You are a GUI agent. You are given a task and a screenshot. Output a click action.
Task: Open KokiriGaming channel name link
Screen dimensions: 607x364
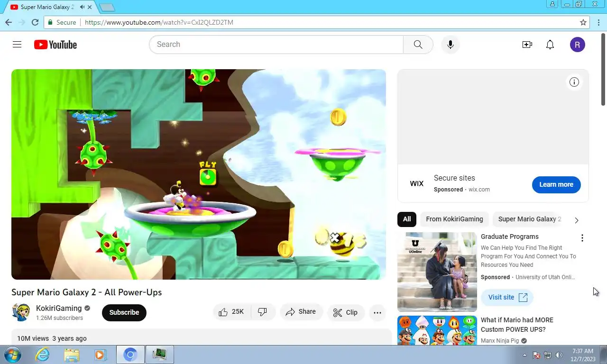pos(59,308)
